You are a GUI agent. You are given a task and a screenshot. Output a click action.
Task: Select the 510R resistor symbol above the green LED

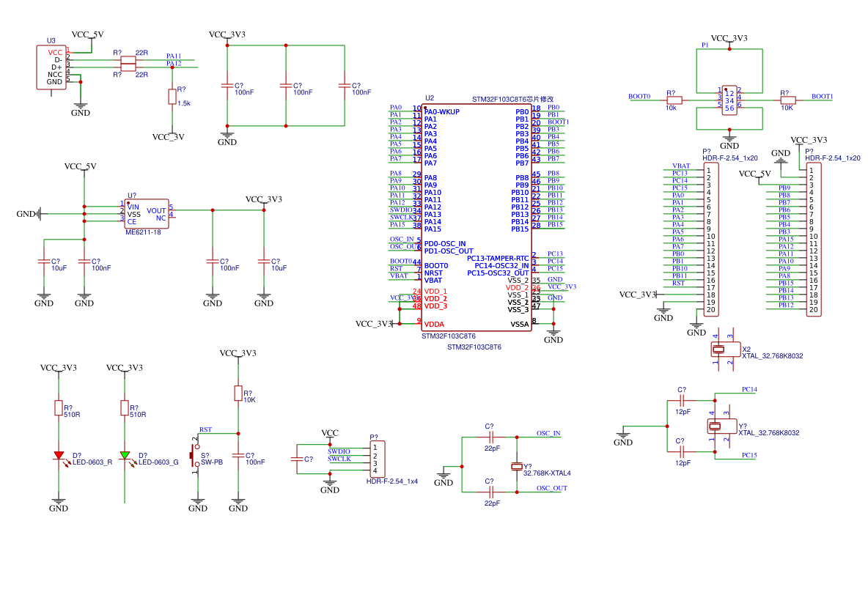pyautogui.click(x=125, y=408)
